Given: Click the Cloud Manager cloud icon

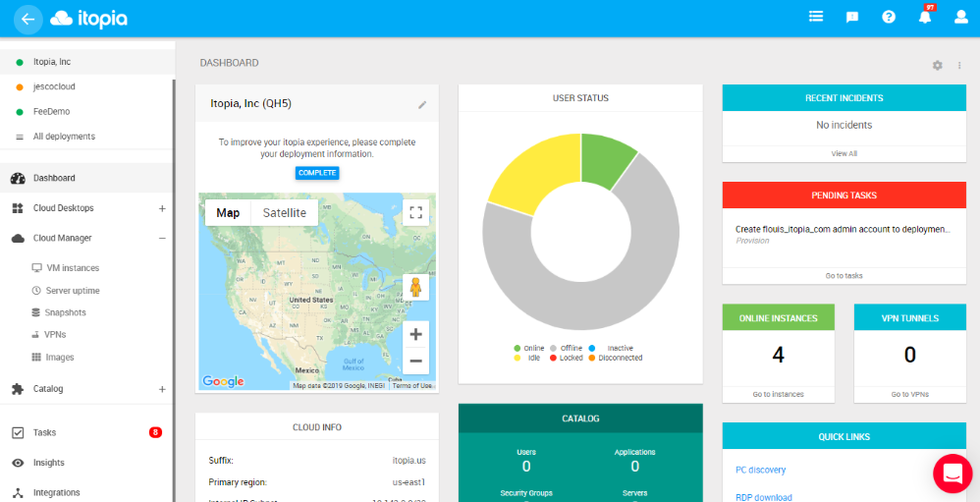Looking at the screenshot, I should tap(18, 238).
